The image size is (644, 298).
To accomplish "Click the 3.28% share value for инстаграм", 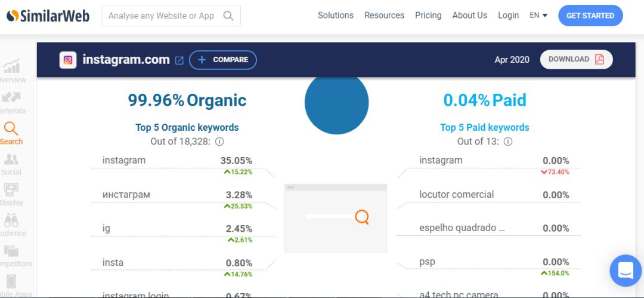I will coord(239,195).
